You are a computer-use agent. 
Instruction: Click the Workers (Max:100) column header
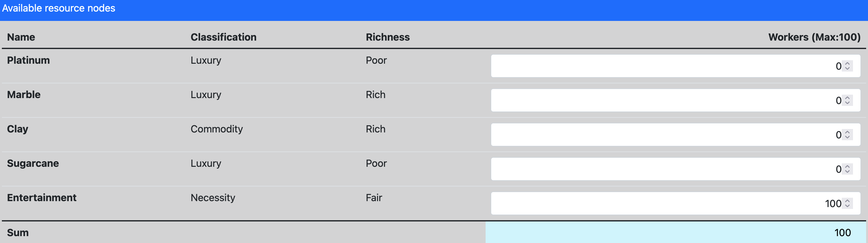point(814,37)
